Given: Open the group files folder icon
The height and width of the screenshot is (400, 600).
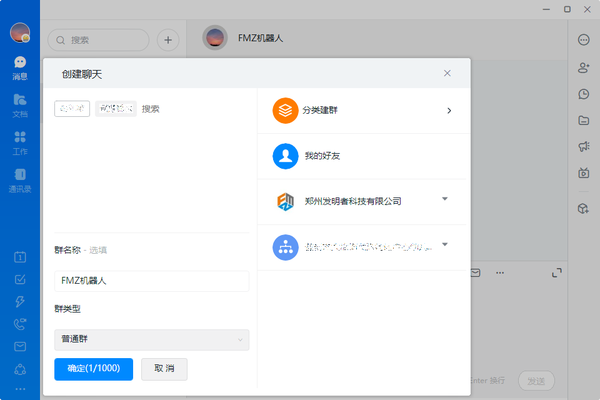Looking at the screenshot, I should pyautogui.click(x=583, y=121).
